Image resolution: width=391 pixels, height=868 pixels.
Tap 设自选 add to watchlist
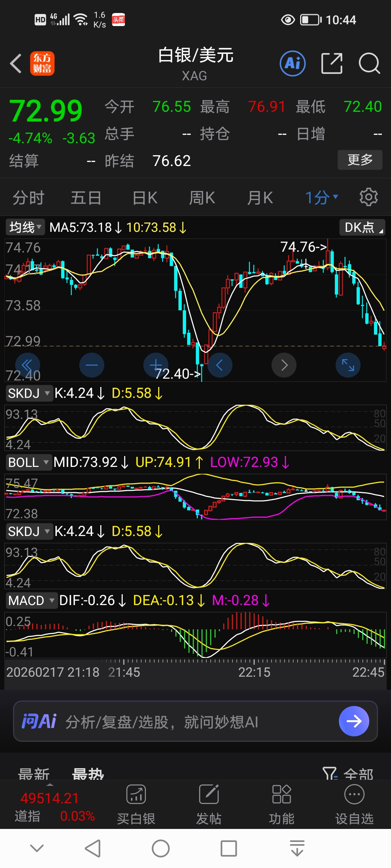tap(354, 805)
